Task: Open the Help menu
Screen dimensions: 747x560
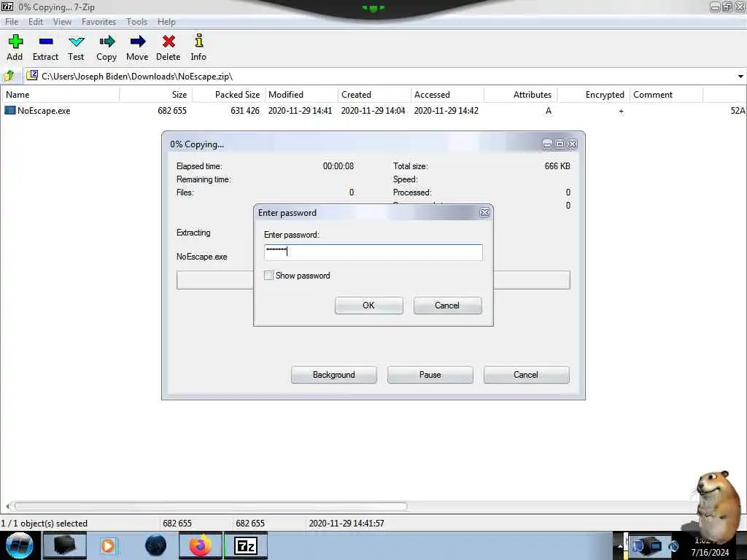Action: pyautogui.click(x=166, y=22)
